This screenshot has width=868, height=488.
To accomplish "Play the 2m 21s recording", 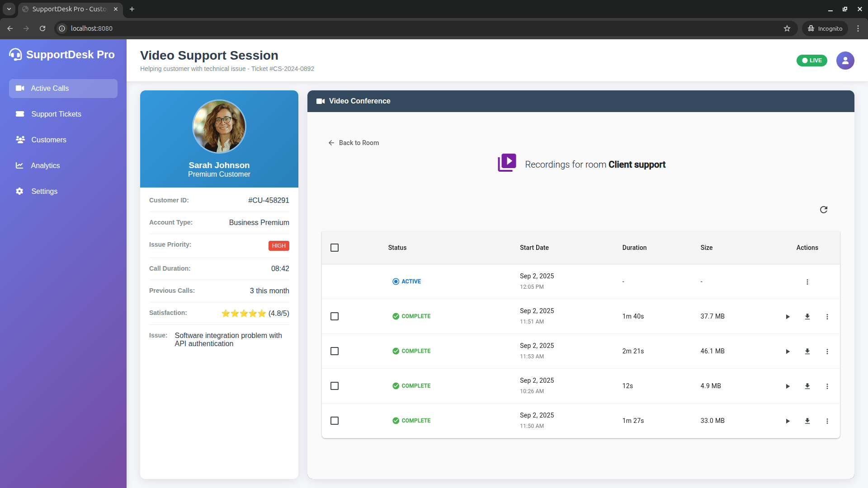I will pos(788,352).
